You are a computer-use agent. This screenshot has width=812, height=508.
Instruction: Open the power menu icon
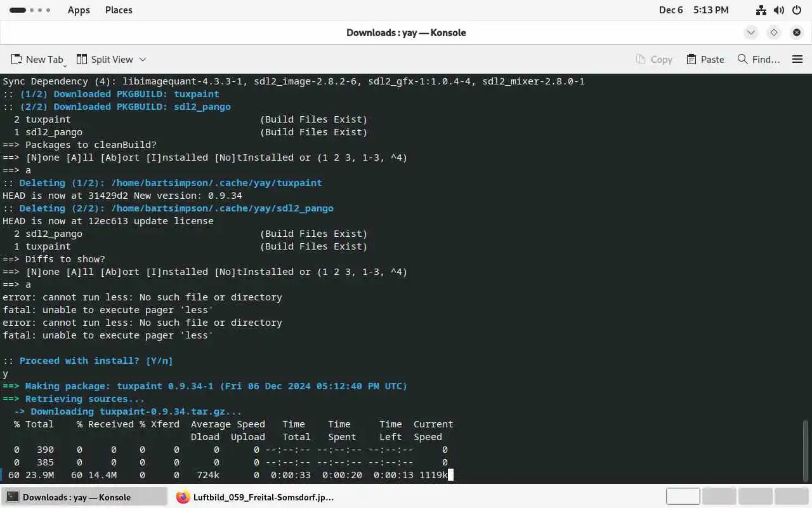point(797,10)
